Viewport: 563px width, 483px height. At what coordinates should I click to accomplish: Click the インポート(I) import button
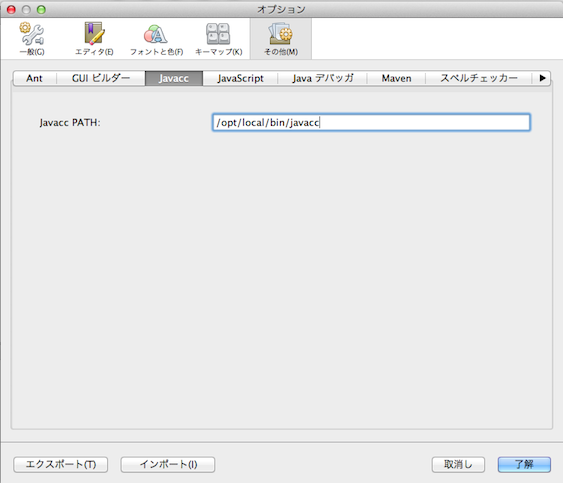coord(168,464)
